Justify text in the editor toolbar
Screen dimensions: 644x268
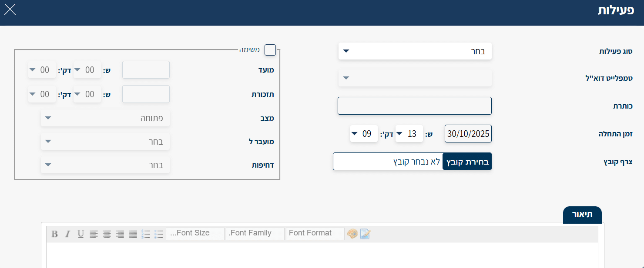(133, 234)
